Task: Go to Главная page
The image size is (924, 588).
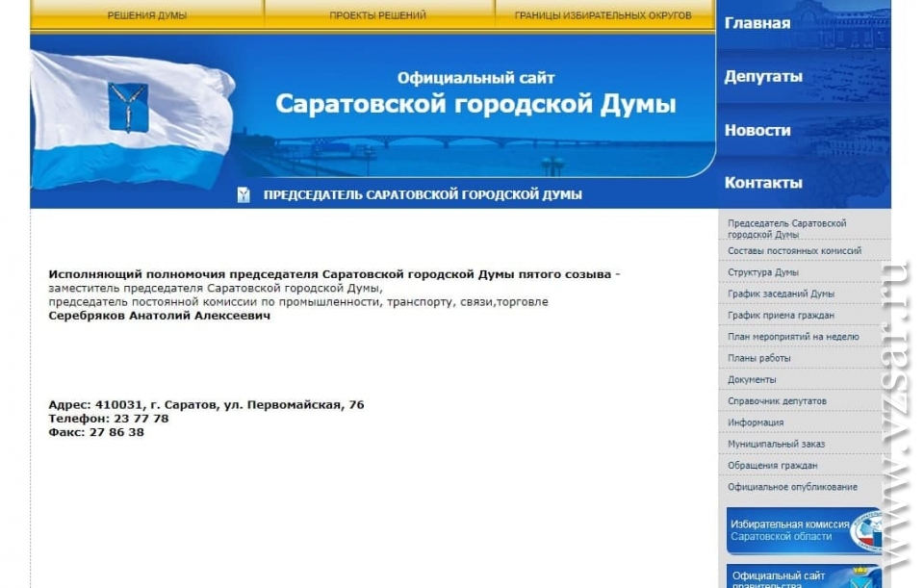Action: click(x=757, y=23)
